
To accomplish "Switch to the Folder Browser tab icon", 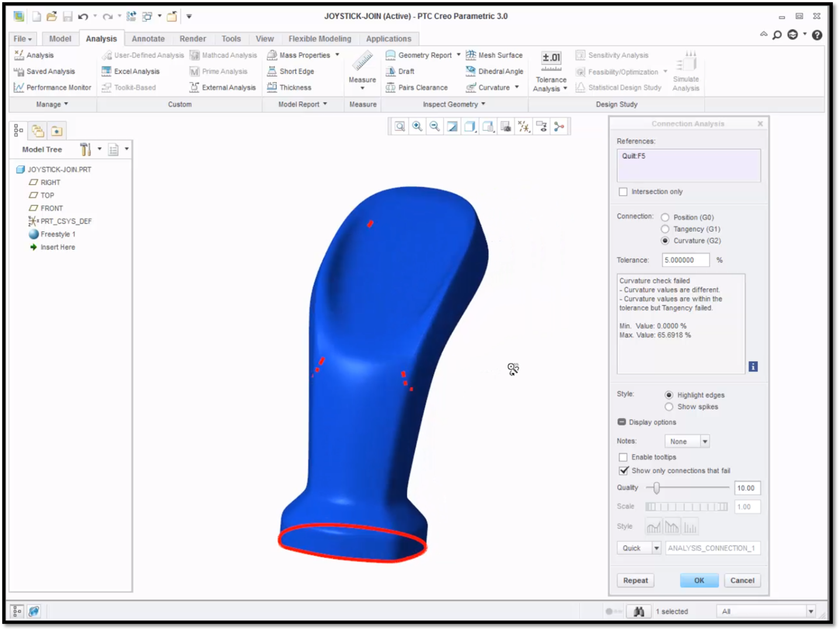I will pyautogui.click(x=38, y=131).
